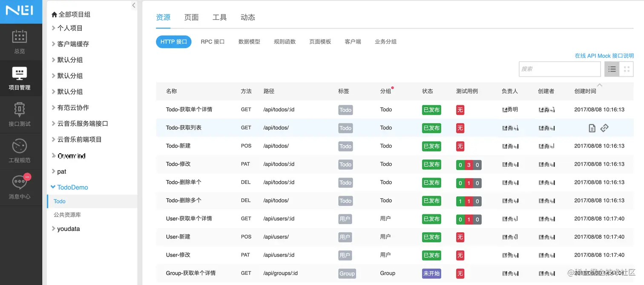The width and height of the screenshot is (644, 285).
Task: Click the Group tag label
Action: [x=347, y=274]
